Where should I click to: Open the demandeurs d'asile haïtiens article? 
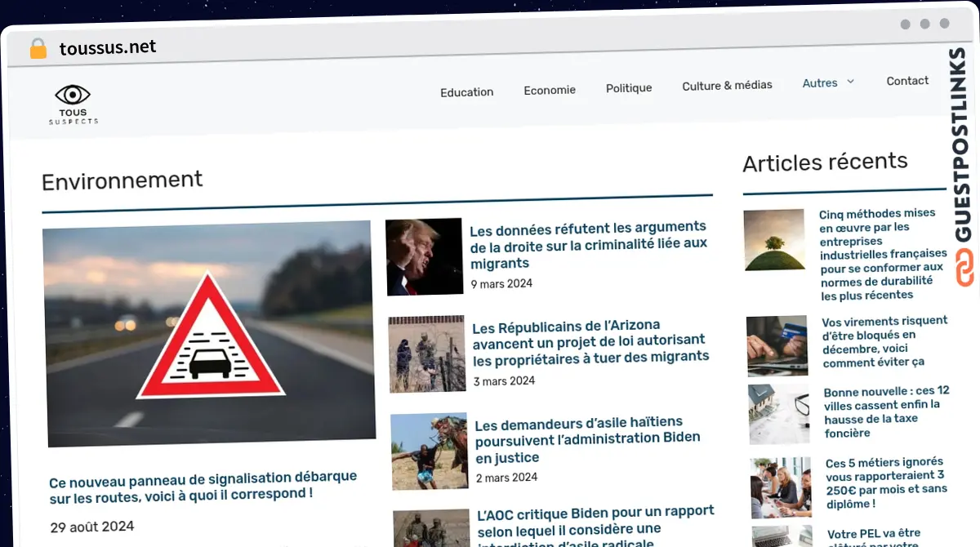587,440
